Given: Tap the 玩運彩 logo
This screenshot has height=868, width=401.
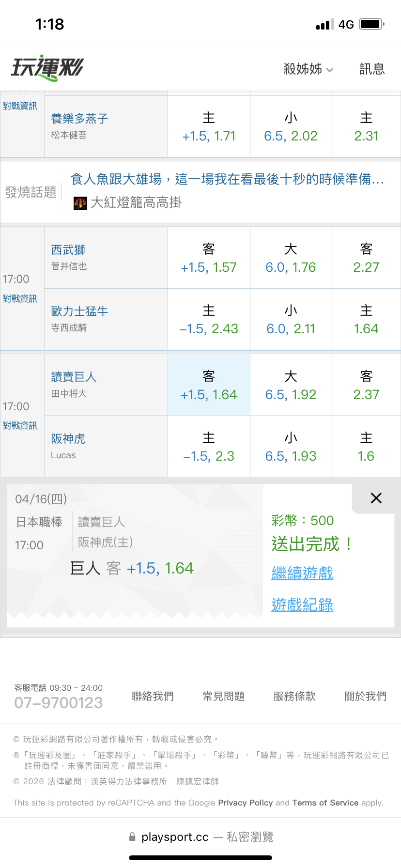Looking at the screenshot, I should pyautogui.click(x=47, y=68).
